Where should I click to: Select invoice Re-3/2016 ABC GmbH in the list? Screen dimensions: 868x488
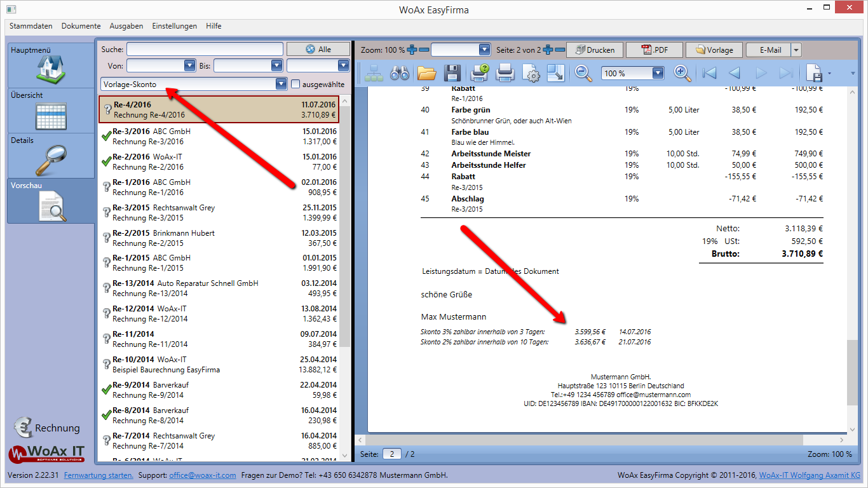219,136
